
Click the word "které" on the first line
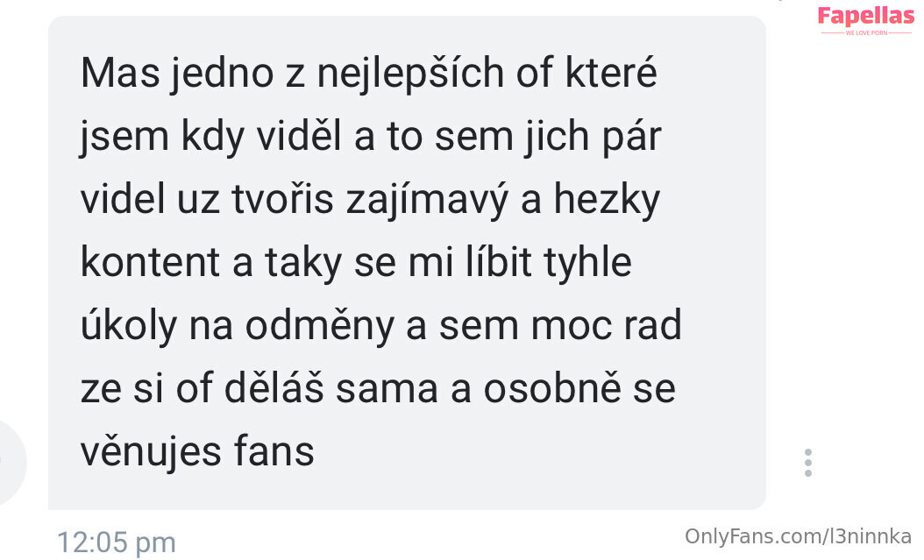[611, 74]
